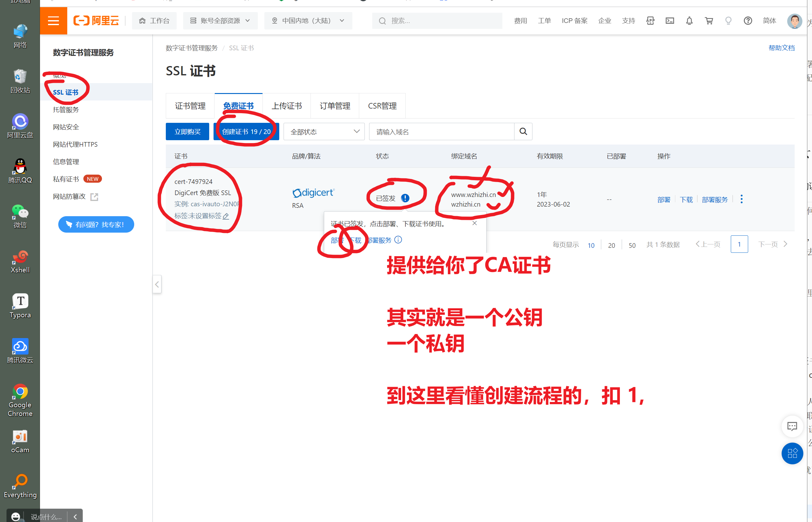Open 网站安全 in sidebar

point(66,127)
